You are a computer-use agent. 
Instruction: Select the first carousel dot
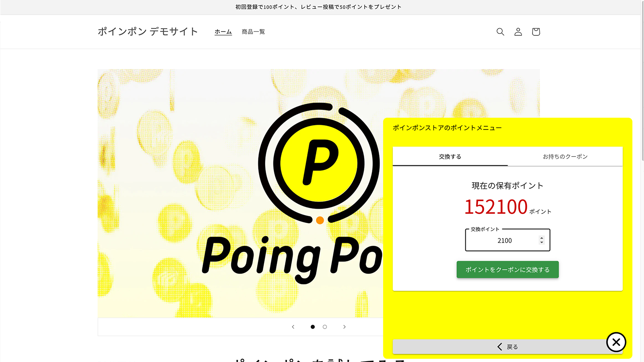click(313, 327)
